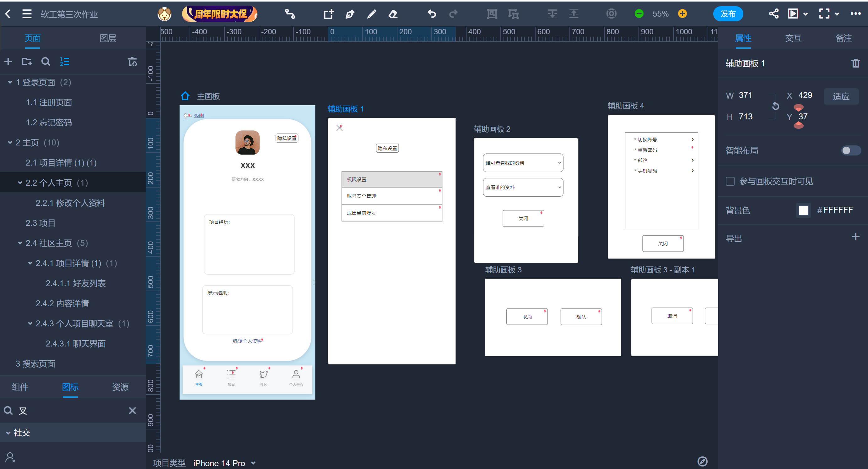Image resolution: width=868 pixels, height=469 pixels.
Task: Open the white background color swatch
Action: point(803,210)
